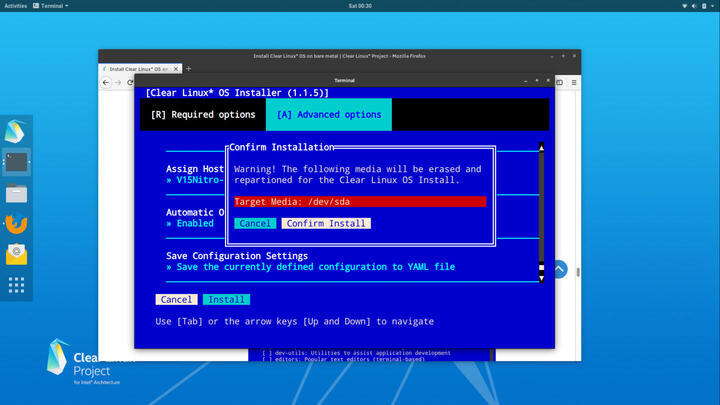
Task: Click Firefox forward arrow button
Action: point(118,83)
